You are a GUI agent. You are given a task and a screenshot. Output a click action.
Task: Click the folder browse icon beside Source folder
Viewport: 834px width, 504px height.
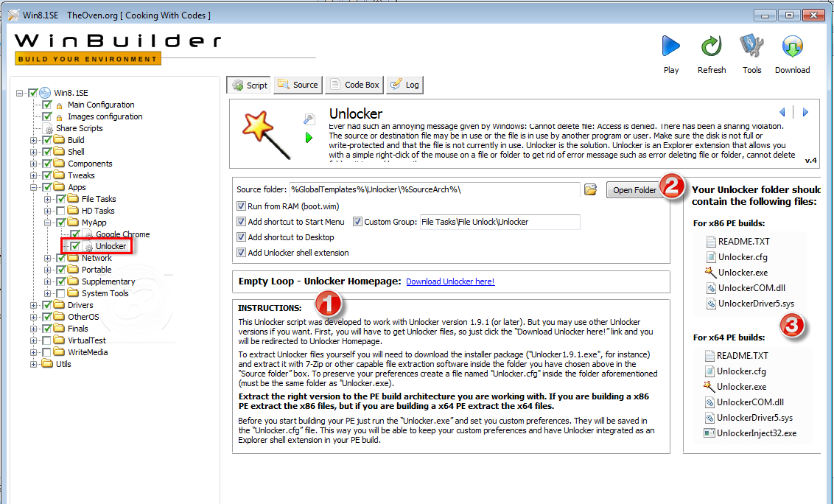(590, 189)
